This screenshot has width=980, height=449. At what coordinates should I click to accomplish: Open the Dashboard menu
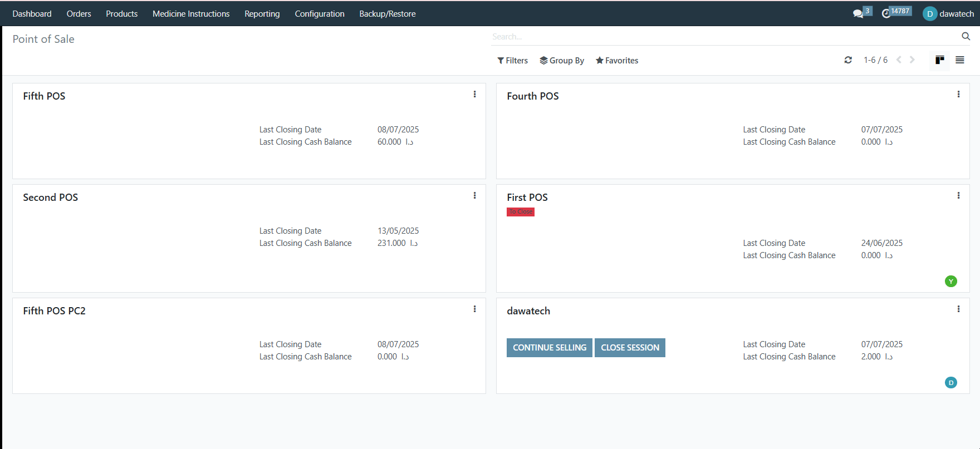click(32, 14)
